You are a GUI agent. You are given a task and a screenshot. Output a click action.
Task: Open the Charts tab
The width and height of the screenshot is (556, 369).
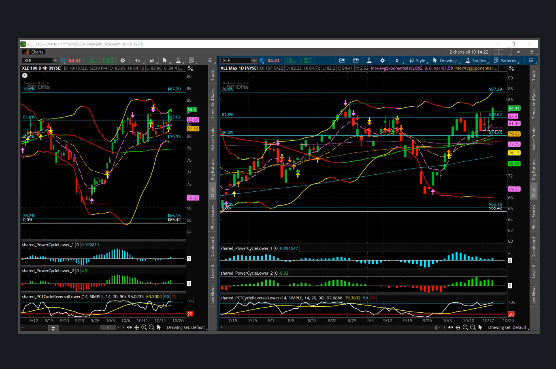[x=34, y=52]
